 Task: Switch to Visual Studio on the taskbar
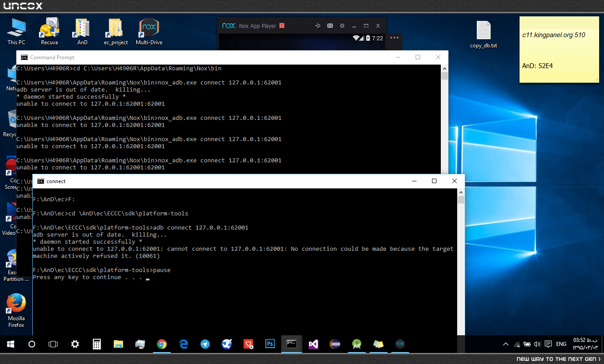[x=313, y=344]
